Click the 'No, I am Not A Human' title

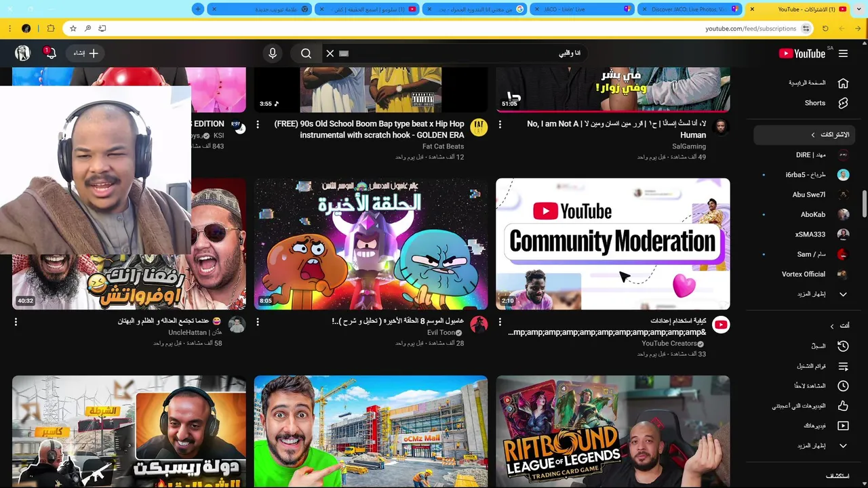616,129
